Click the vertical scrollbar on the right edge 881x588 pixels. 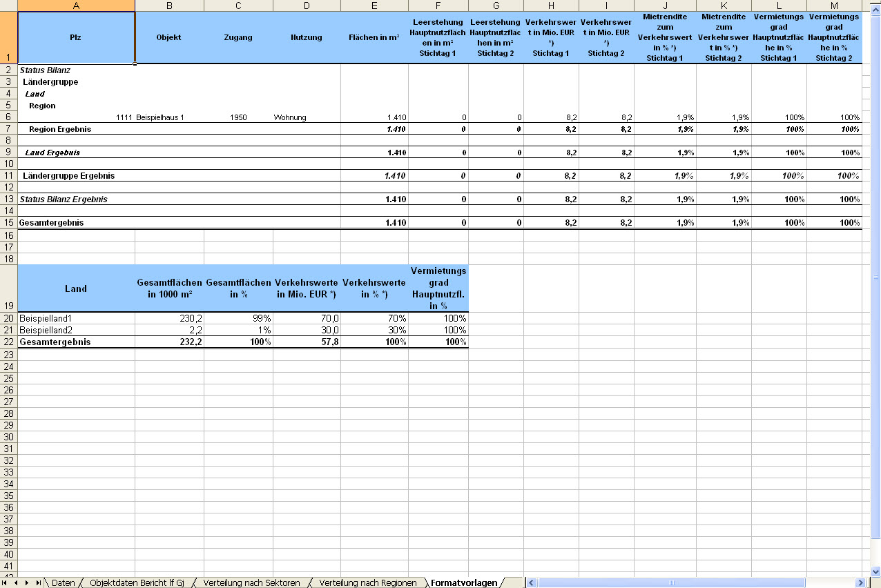pos(875,276)
